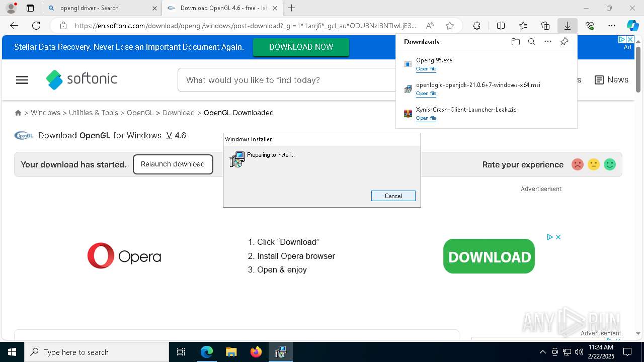Open the Edge profile icon
644x362 pixels.
tap(11, 8)
